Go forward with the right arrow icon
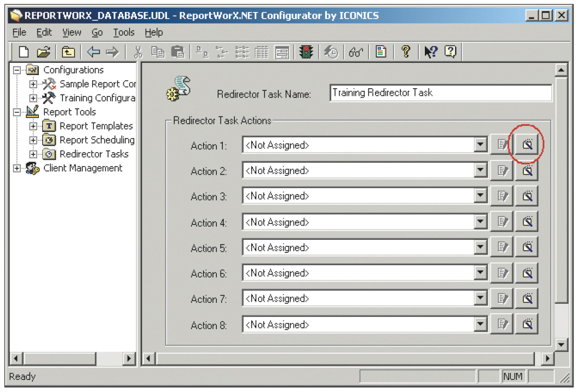 tap(112, 52)
